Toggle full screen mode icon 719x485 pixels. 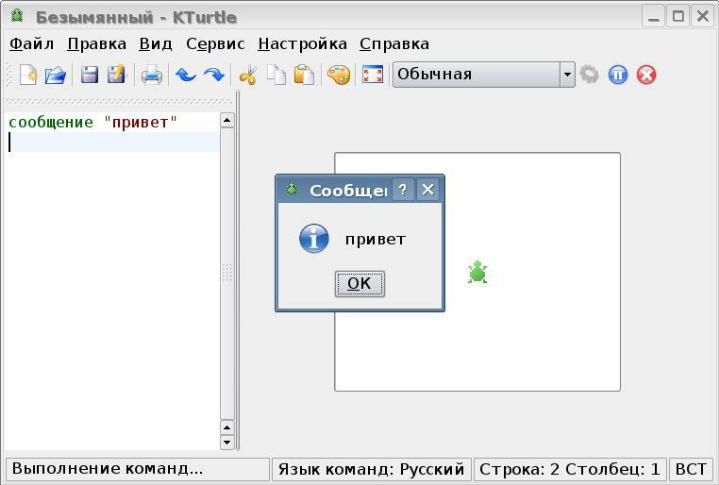coord(373,75)
